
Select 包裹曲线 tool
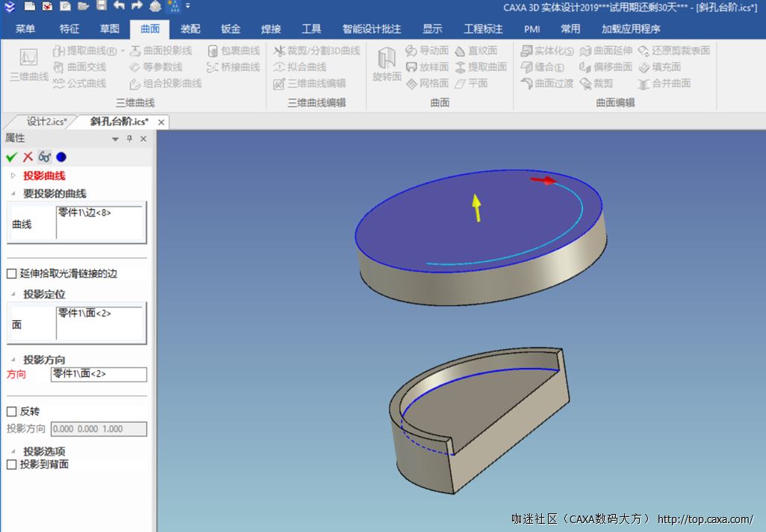click(234, 51)
